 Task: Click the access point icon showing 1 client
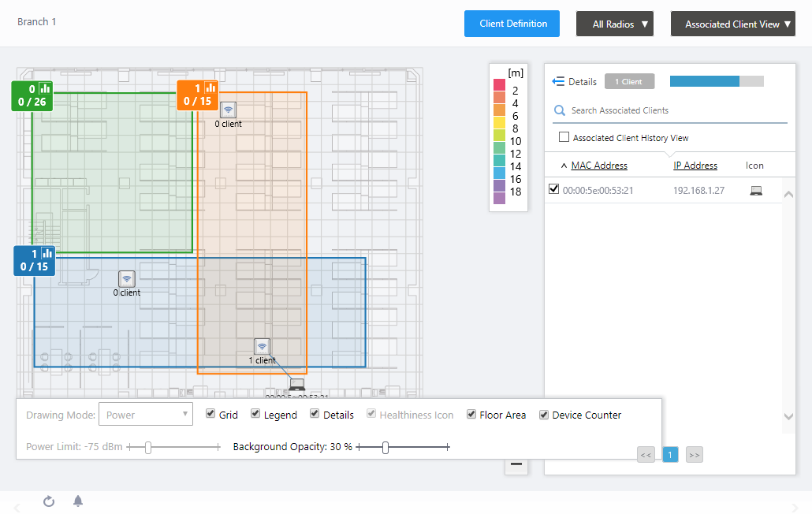(x=263, y=346)
